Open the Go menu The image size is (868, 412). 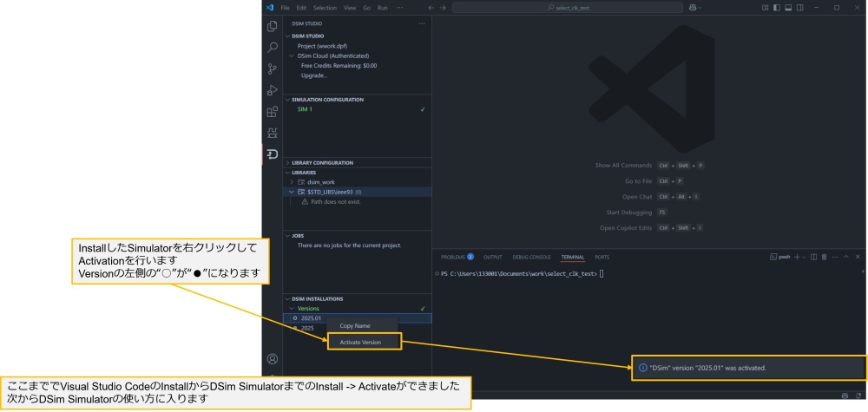click(x=367, y=8)
